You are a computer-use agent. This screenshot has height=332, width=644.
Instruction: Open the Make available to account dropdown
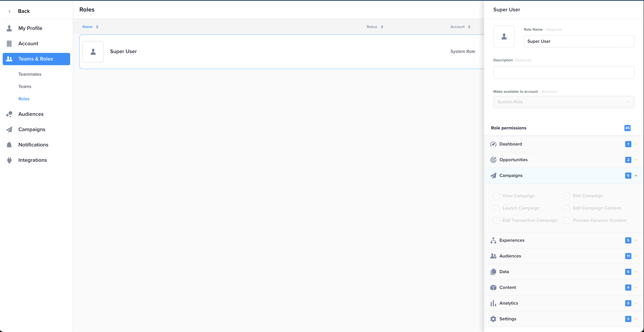tap(563, 102)
